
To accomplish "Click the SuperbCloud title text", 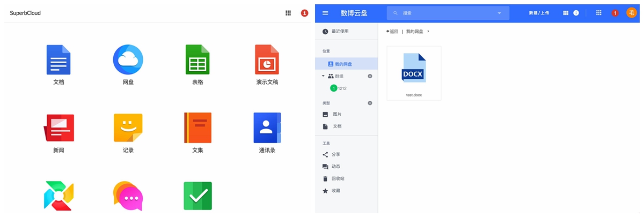I will tap(25, 13).
